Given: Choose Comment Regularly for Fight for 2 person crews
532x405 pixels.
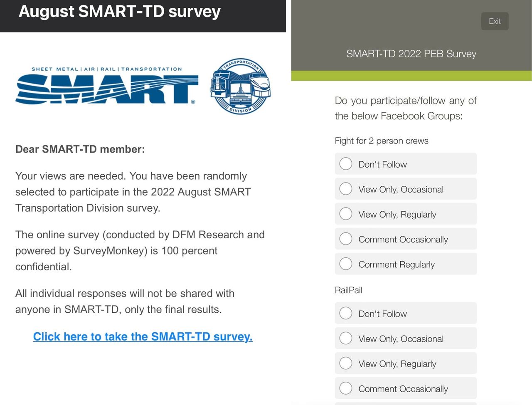Looking at the screenshot, I should 346,264.
